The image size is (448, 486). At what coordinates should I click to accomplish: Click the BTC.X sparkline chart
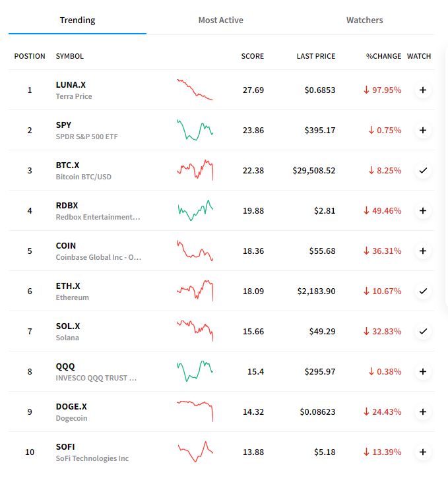tap(195, 170)
